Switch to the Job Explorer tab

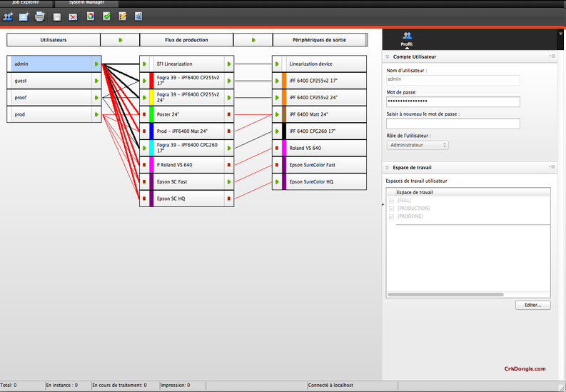[26, 3]
